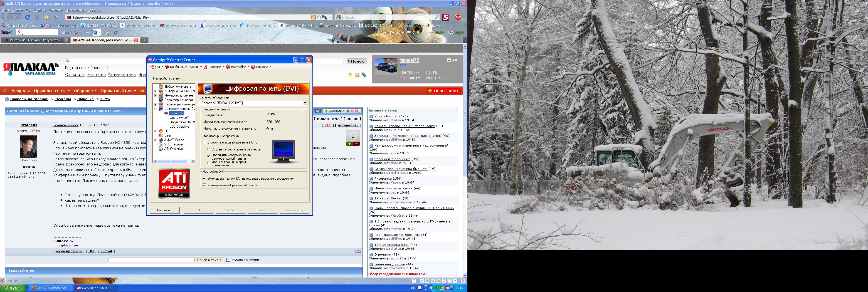Expand the 3D tree node
The height and width of the screenshot is (292, 868).
pos(156,131)
